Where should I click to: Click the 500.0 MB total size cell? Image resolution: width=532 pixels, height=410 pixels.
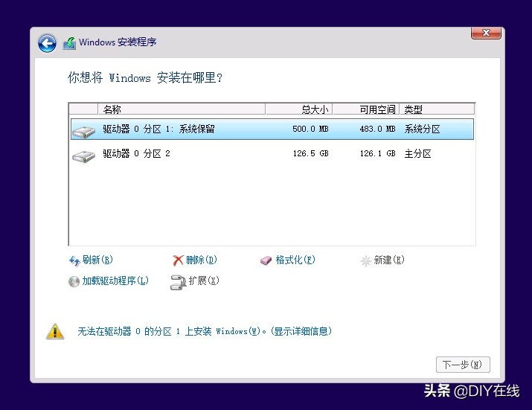[310, 129]
